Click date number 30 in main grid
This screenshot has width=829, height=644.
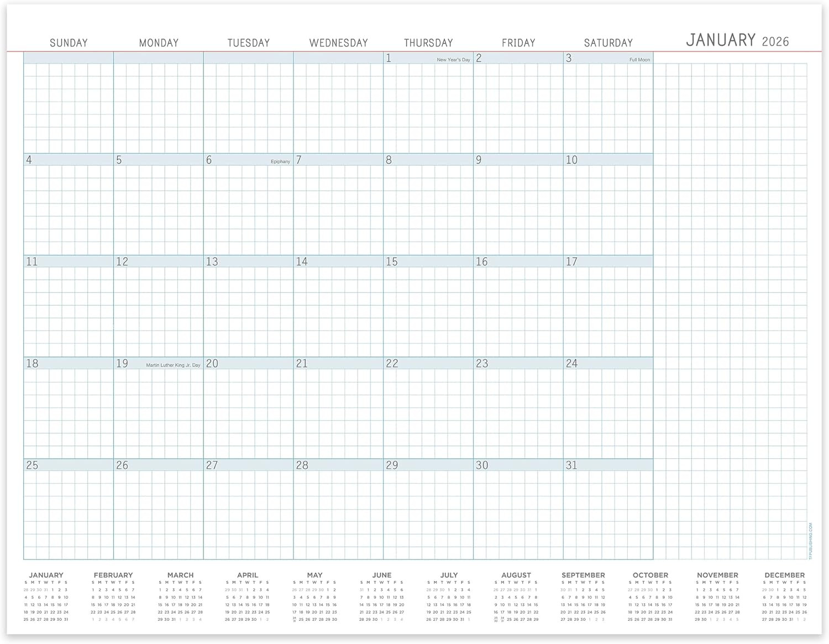(482, 465)
